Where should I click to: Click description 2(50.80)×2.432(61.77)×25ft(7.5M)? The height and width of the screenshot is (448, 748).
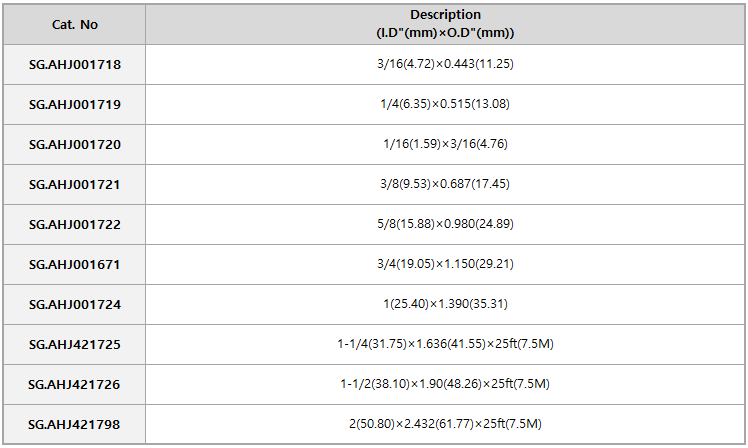445,424
